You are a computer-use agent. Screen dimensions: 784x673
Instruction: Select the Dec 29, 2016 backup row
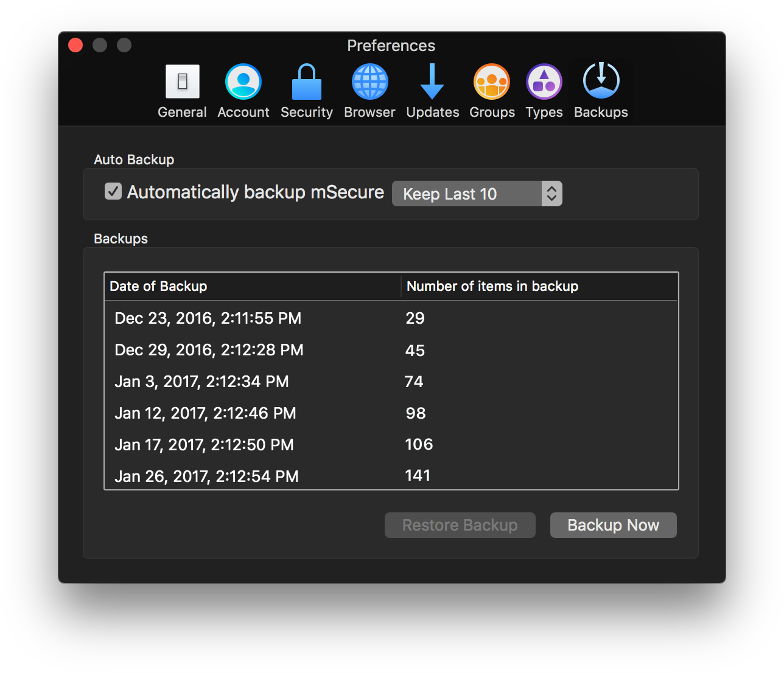[x=391, y=350]
